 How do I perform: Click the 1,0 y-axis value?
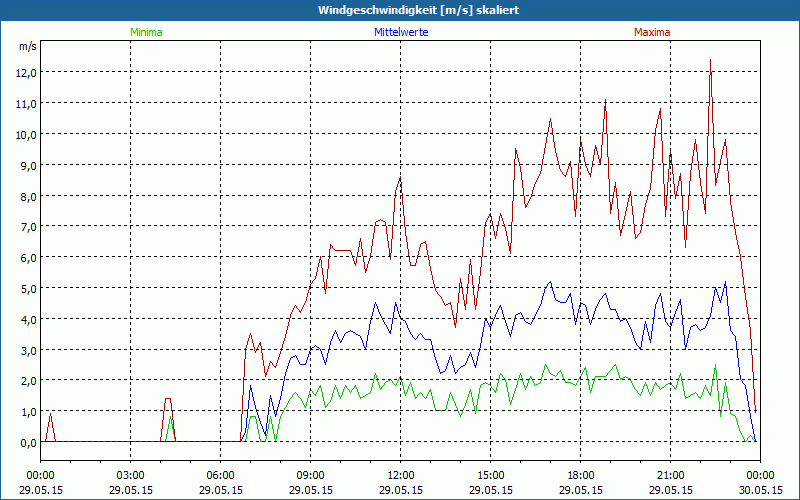[30, 412]
